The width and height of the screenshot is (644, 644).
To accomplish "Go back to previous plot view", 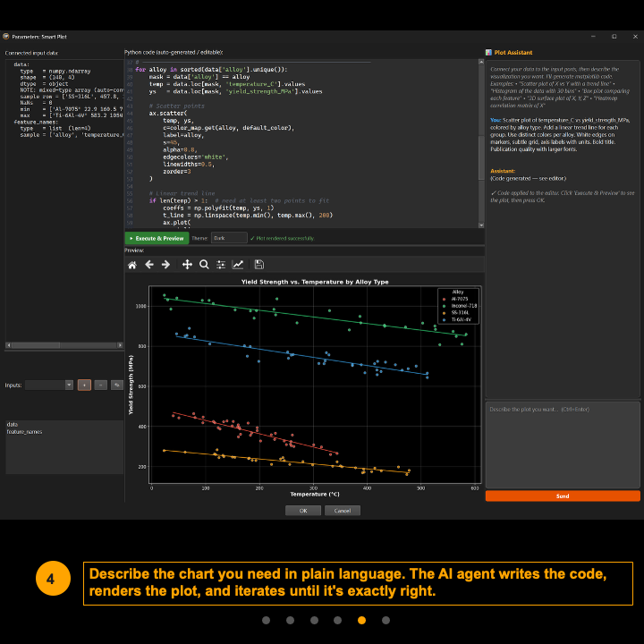I will [149, 265].
